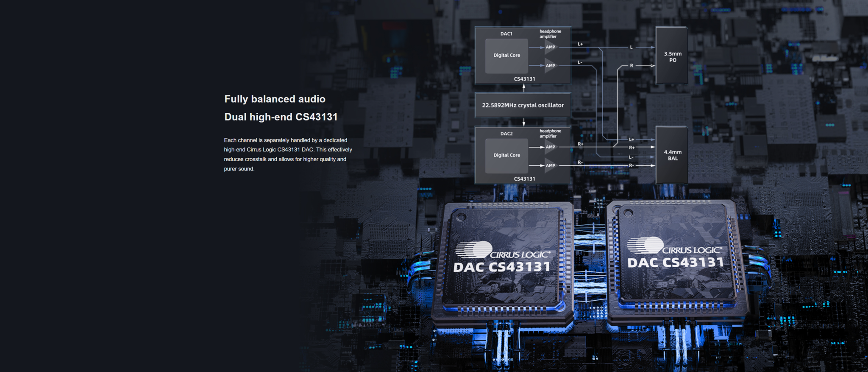Select the 4.4mm BAL output block
This screenshot has width=868, height=372.
(672, 155)
